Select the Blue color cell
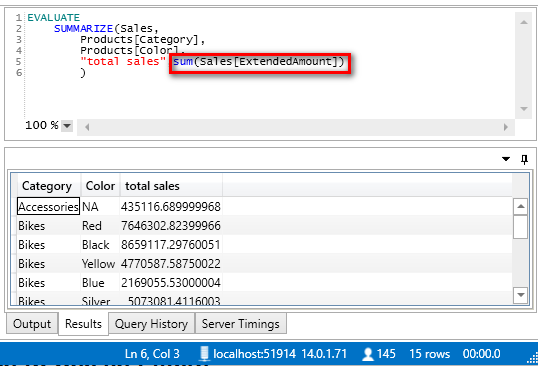The height and width of the screenshot is (366, 538). coord(100,283)
